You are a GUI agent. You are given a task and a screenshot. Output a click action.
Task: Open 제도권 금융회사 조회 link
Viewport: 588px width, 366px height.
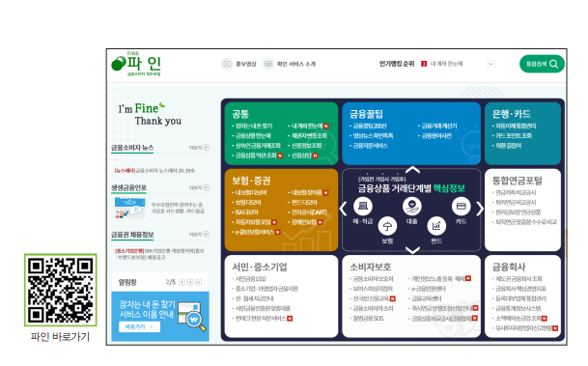click(518, 279)
